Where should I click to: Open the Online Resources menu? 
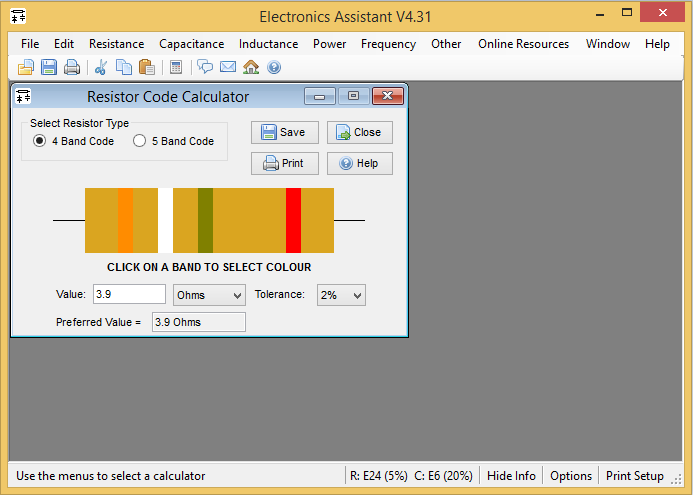tap(524, 44)
